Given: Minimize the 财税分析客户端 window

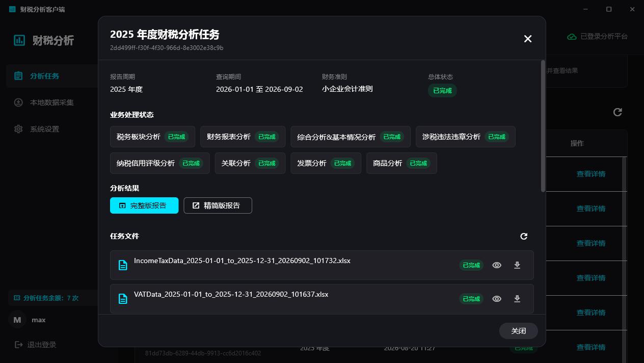Looking at the screenshot, I should (x=586, y=9).
